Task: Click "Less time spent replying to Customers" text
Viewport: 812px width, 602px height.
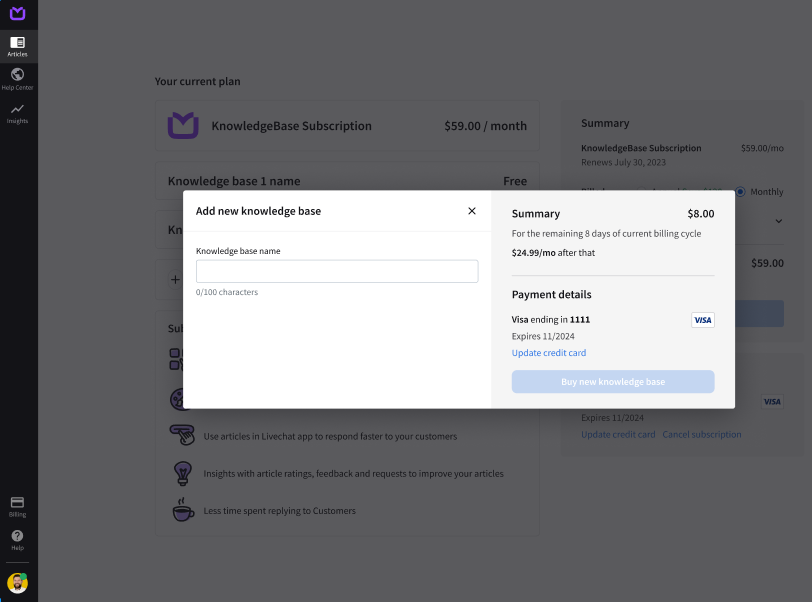Action: click(x=280, y=511)
